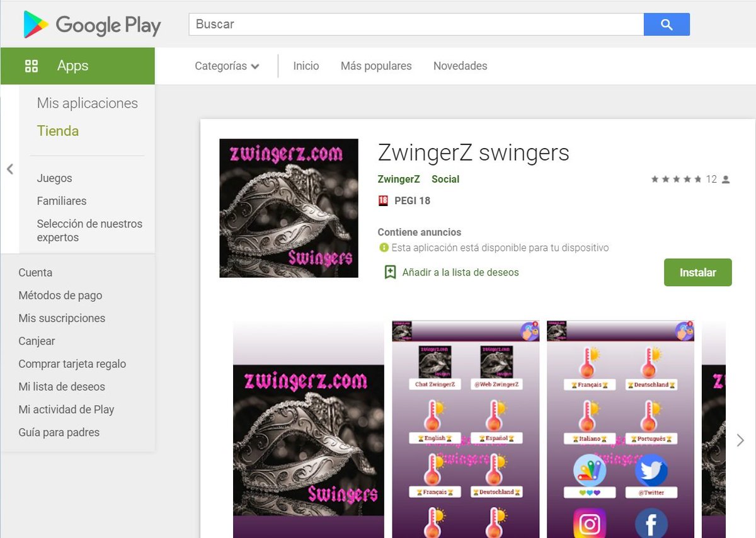Image resolution: width=756 pixels, height=538 pixels.
Task: Click Canjear link
Action: (37, 341)
